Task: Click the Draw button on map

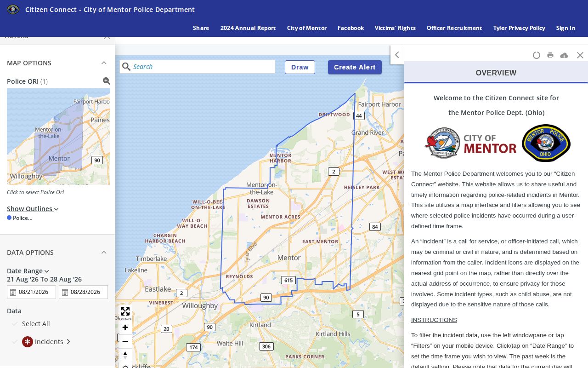Action: click(x=300, y=67)
